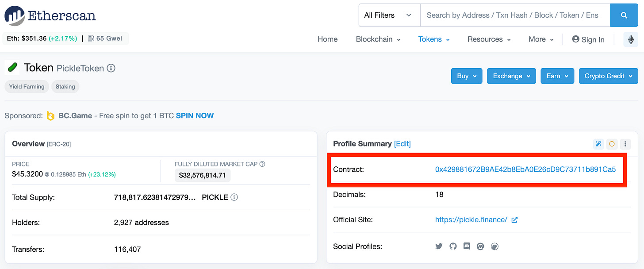Image resolution: width=644 pixels, height=269 pixels.
Task: Click external link icon beside pickle.finance
Action: (x=514, y=220)
